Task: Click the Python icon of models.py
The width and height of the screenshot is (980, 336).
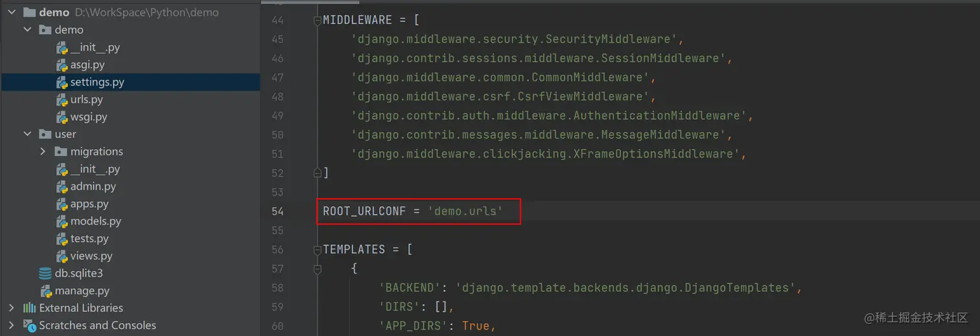Action: (x=62, y=221)
